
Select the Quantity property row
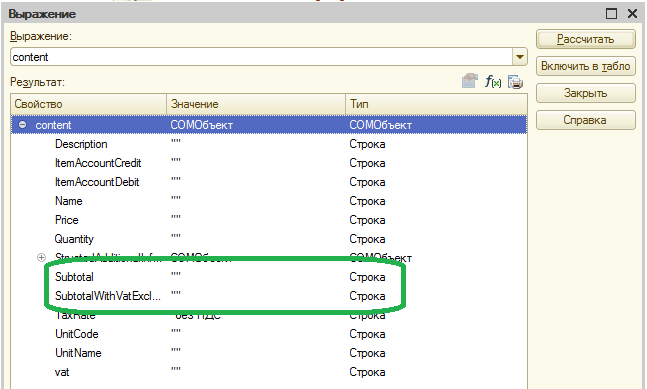tap(269, 239)
